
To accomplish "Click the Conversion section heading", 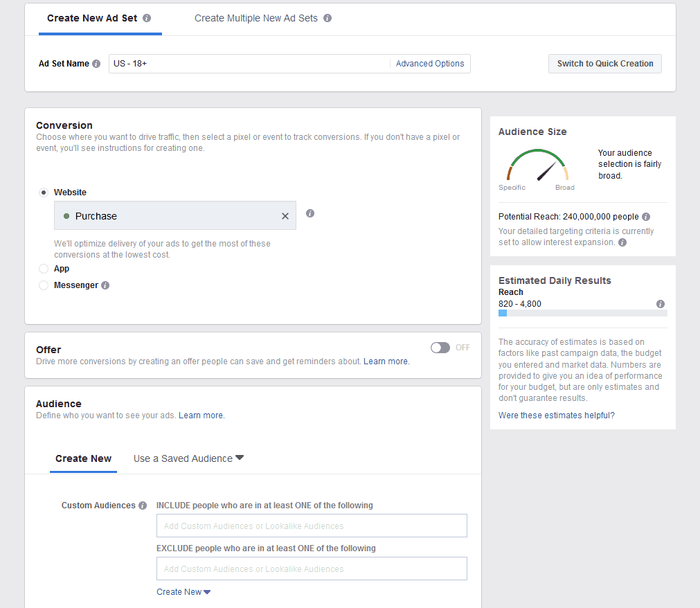I will point(64,125).
